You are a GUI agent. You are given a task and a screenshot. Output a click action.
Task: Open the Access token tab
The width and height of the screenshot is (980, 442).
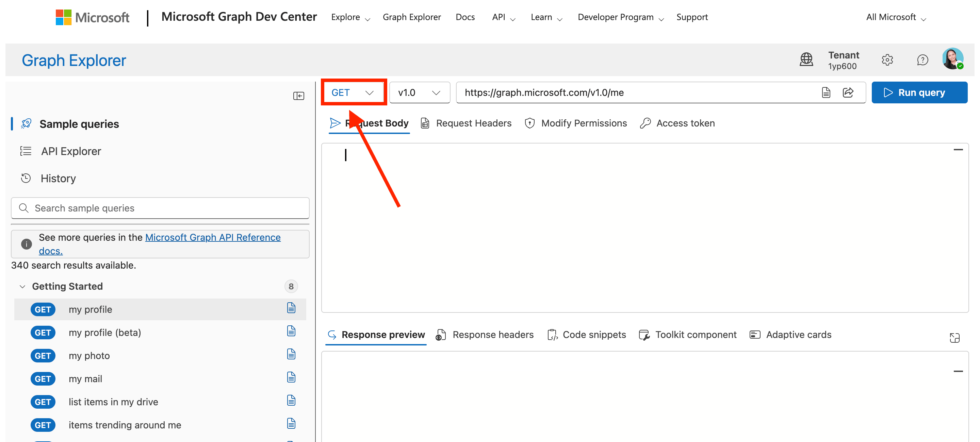[677, 123]
